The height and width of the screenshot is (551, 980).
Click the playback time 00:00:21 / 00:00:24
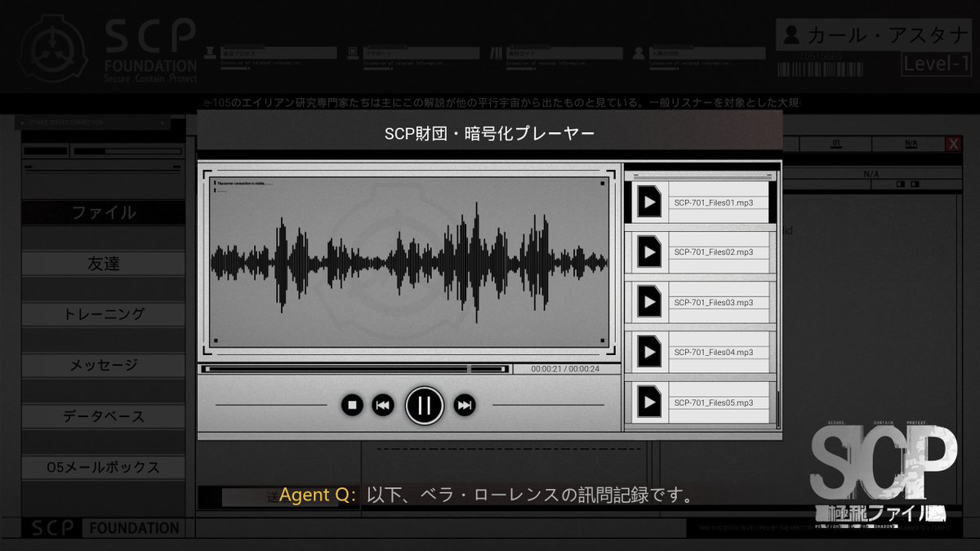[x=565, y=369]
